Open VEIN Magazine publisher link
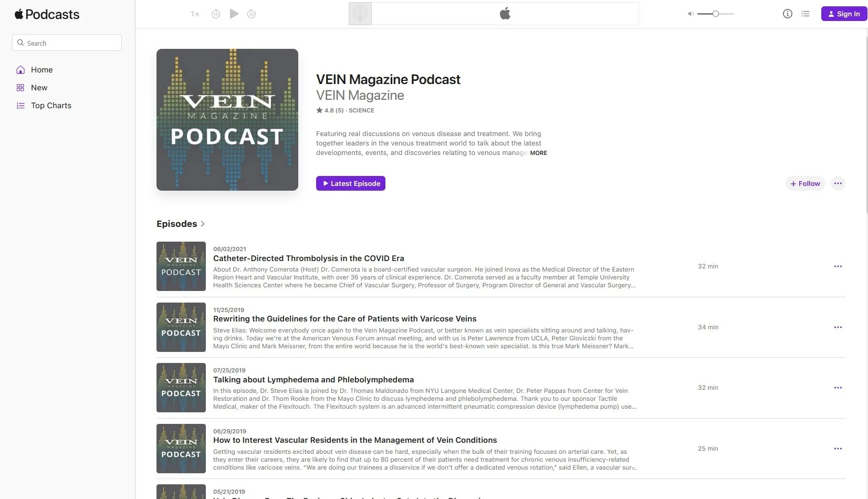The width and height of the screenshot is (868, 499). (x=360, y=96)
